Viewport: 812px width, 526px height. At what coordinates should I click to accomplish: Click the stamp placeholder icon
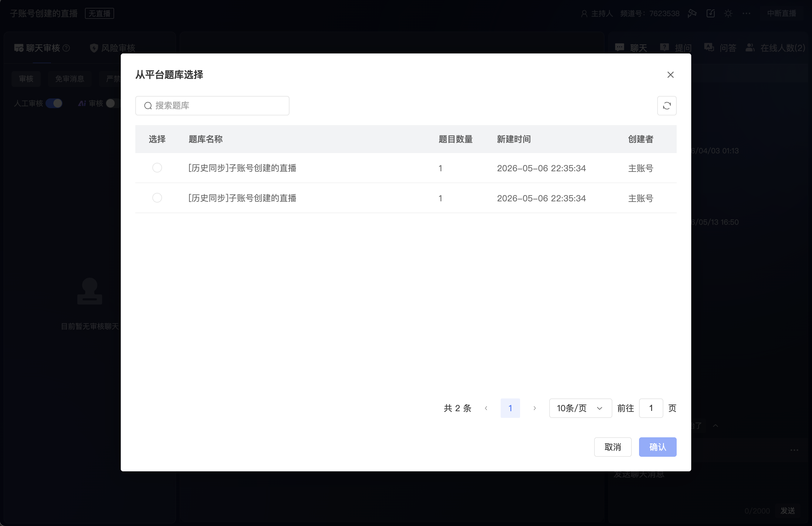tap(90, 291)
